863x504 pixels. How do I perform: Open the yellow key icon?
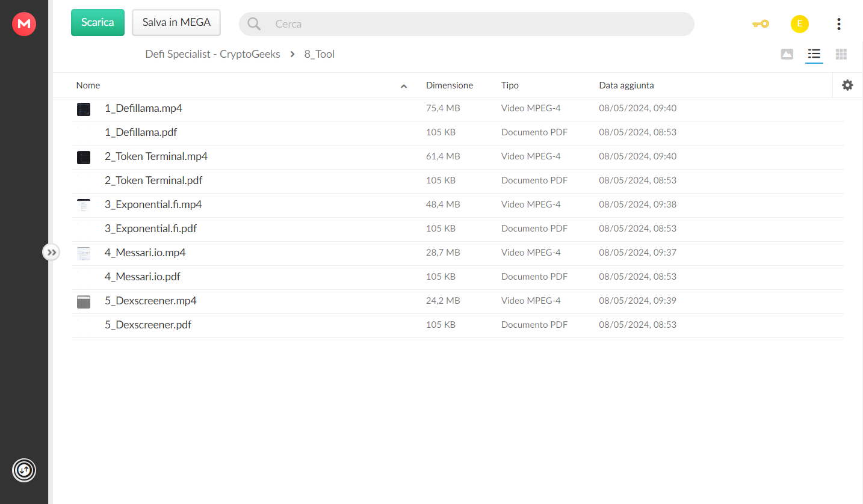click(x=760, y=24)
